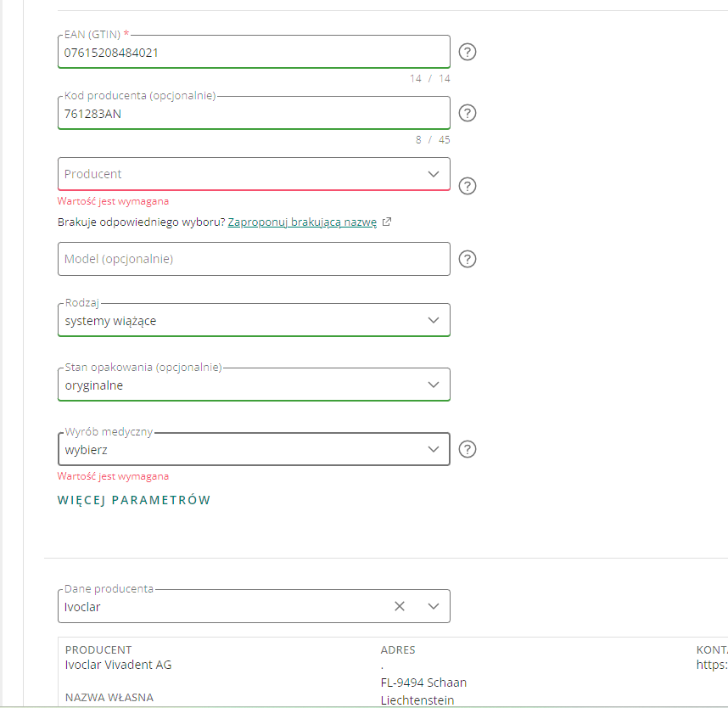This screenshot has height=708, width=728.
Task: Open help for the Kod producenta field
Action: tap(468, 113)
